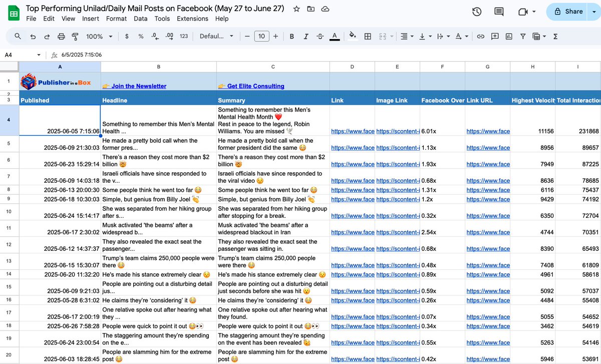
Task: Open comment history panel
Action: 499,12
